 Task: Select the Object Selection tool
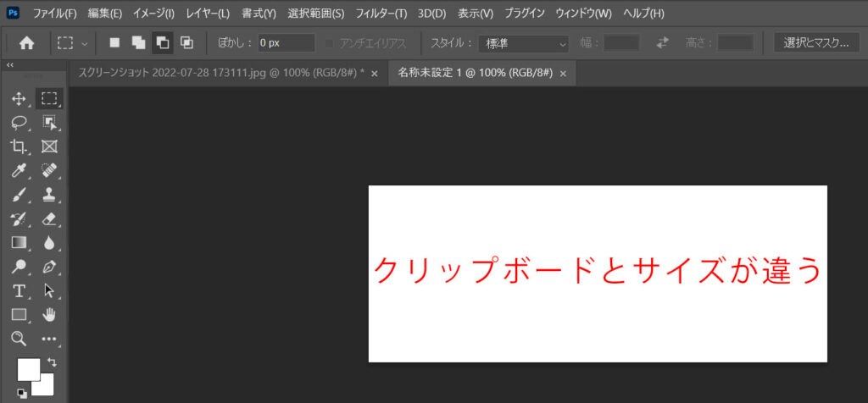[x=49, y=123]
